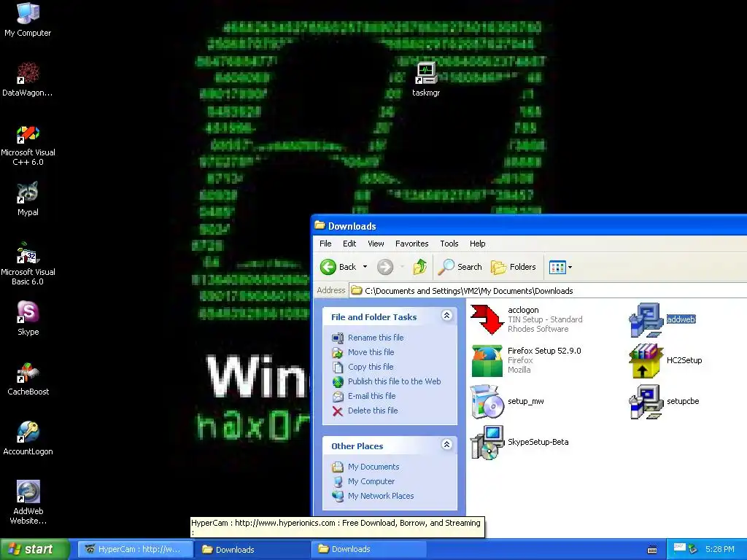Switch to first Downloads taskbar button
Viewport: 747px width, 560px height.
252,550
